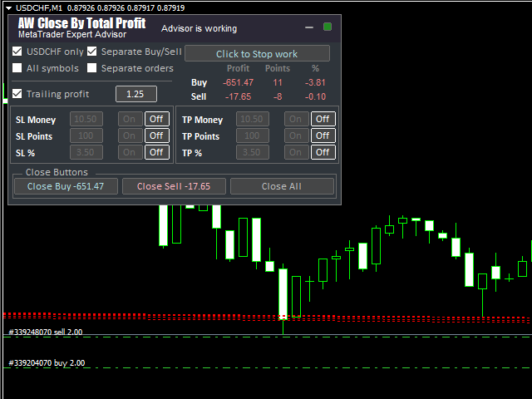
Task: Enable the Separate orders checkbox
Action: pos(92,68)
